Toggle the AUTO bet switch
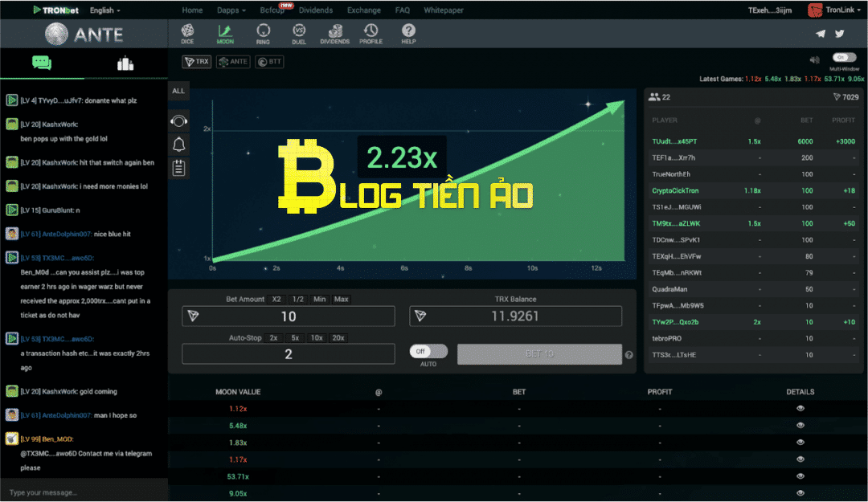Viewport: 868px width, 502px height. (x=428, y=352)
